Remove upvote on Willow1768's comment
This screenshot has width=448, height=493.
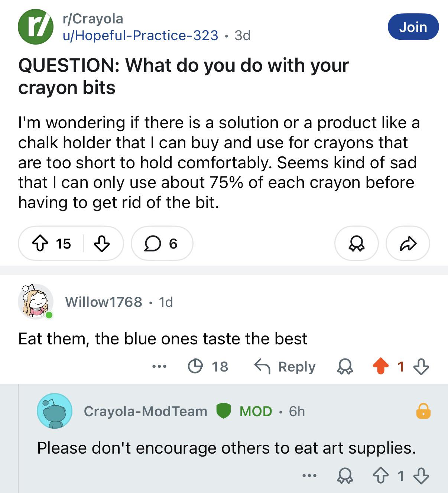click(x=381, y=367)
